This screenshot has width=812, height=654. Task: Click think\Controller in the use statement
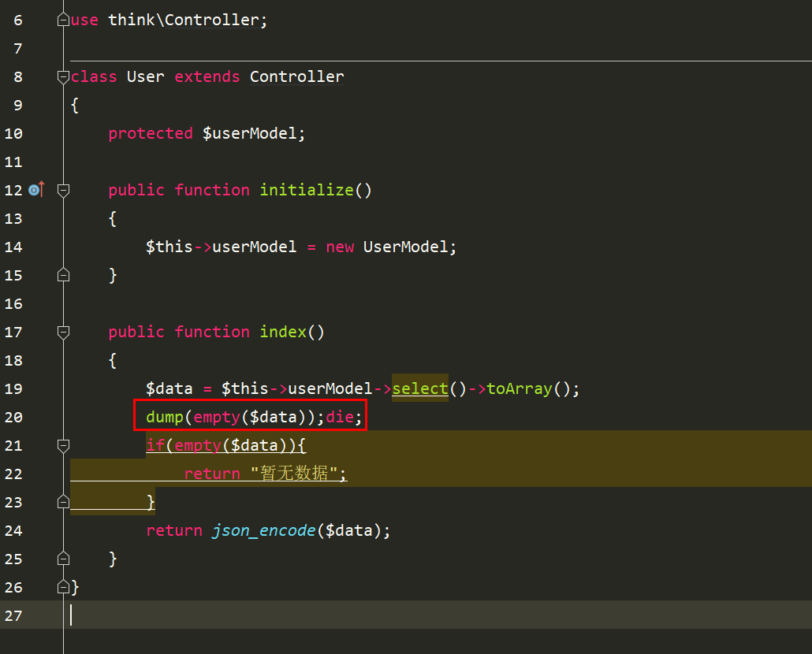click(x=184, y=20)
